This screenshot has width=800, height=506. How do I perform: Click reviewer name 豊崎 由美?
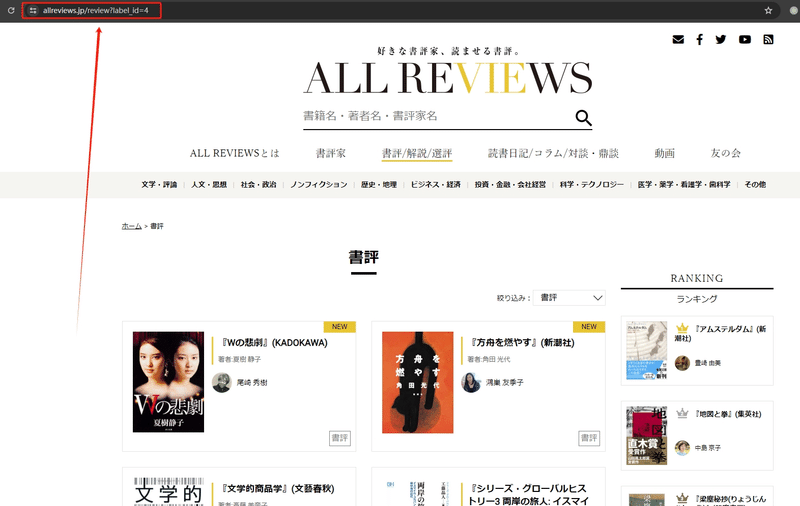click(708, 363)
